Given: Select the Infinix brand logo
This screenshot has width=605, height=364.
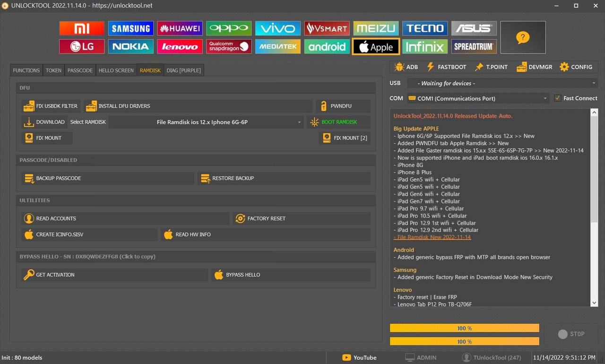Looking at the screenshot, I should (x=425, y=46).
